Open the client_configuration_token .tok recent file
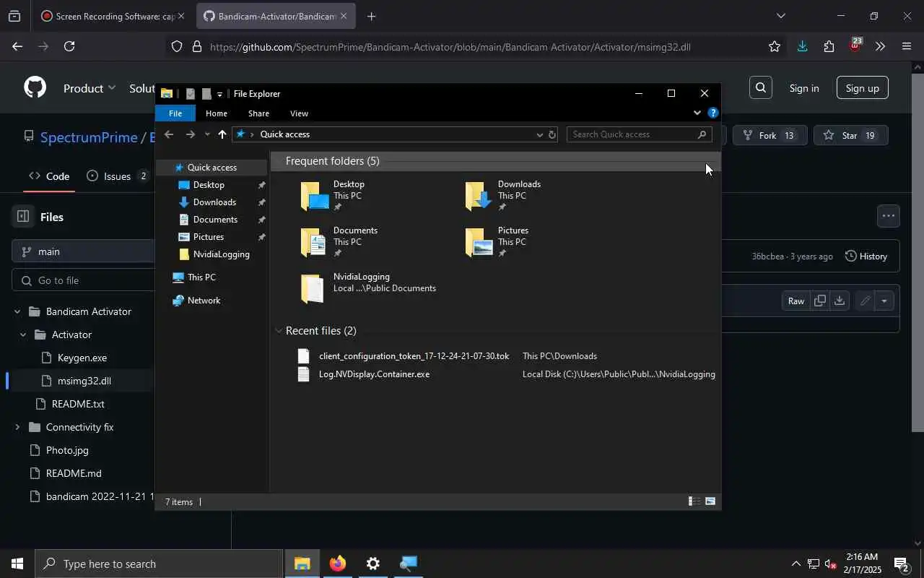The height and width of the screenshot is (578, 924). coord(414,356)
